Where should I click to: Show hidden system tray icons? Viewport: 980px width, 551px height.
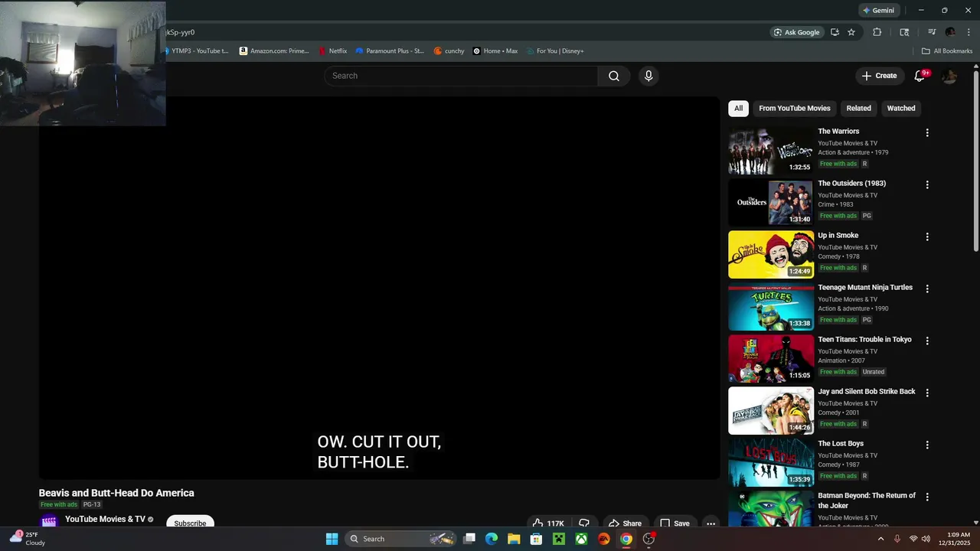click(880, 539)
